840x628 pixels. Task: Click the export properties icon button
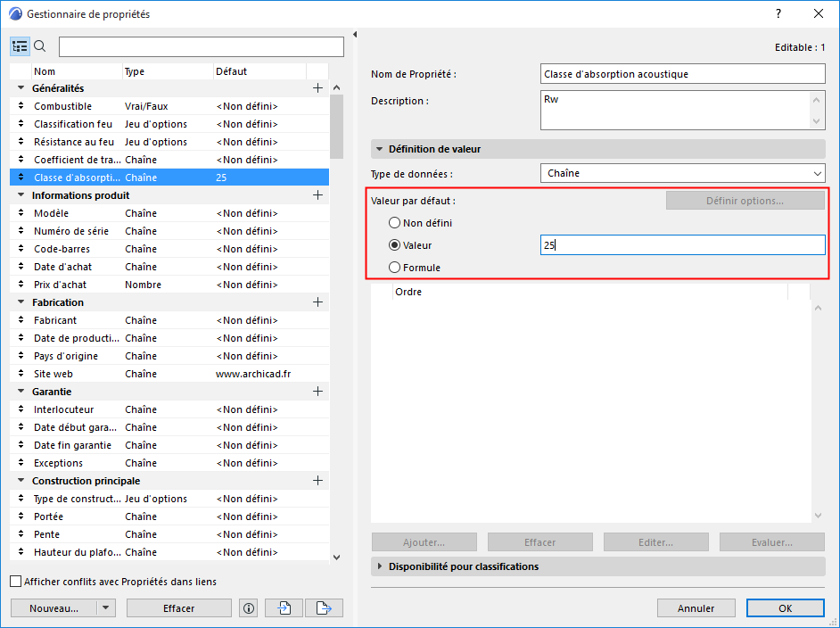[324, 608]
